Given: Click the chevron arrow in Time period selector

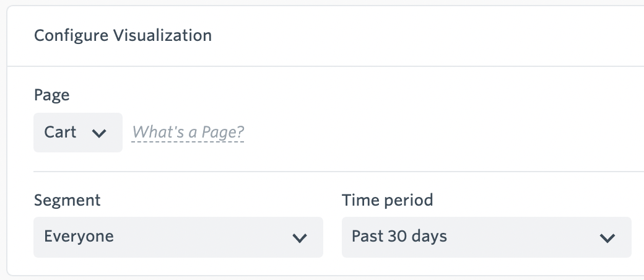Looking at the screenshot, I should pos(607,237).
